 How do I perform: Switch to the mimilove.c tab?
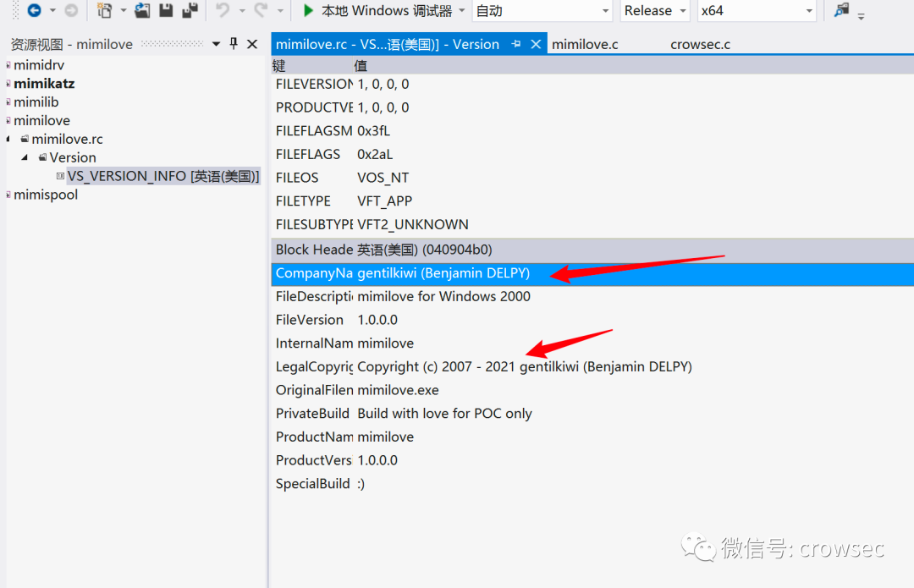click(x=585, y=44)
